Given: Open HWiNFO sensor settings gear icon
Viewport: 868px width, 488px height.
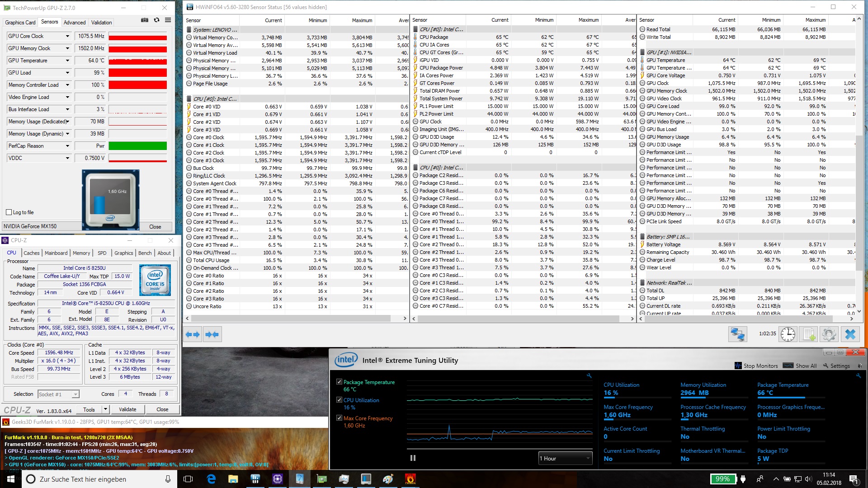Looking at the screenshot, I should click(829, 334).
